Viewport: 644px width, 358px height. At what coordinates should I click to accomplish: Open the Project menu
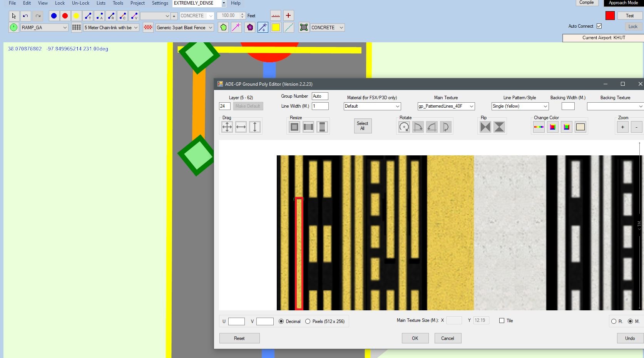click(137, 3)
